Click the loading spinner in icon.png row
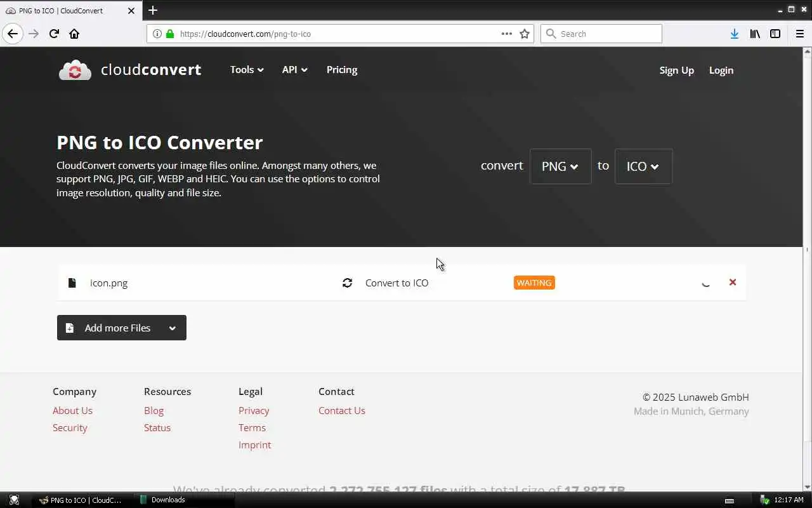Viewport: 812px width, 508px height. (x=705, y=283)
